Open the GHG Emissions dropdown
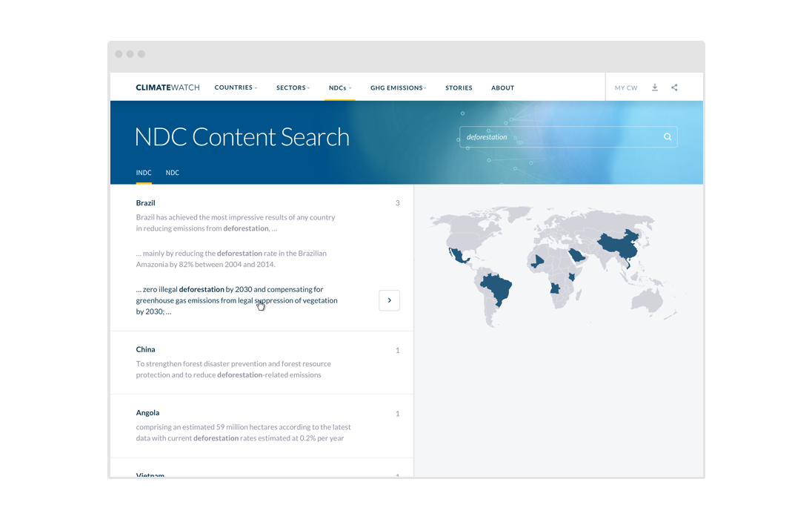812x519 pixels. point(398,87)
